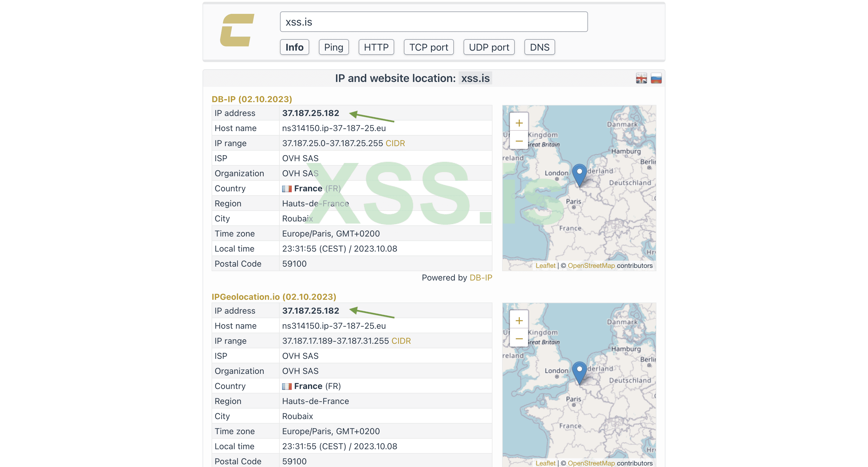Open the TCP port check

(x=428, y=47)
